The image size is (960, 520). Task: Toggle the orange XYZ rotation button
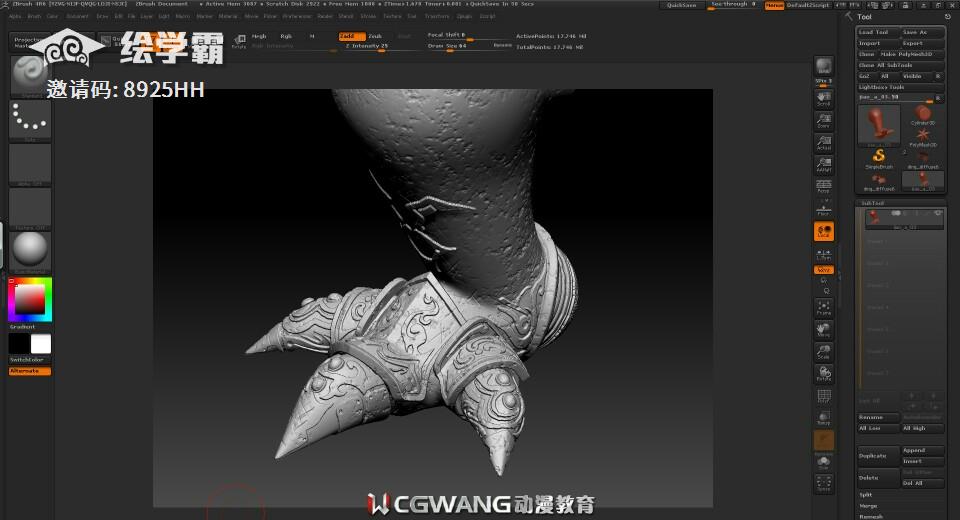tap(823, 270)
